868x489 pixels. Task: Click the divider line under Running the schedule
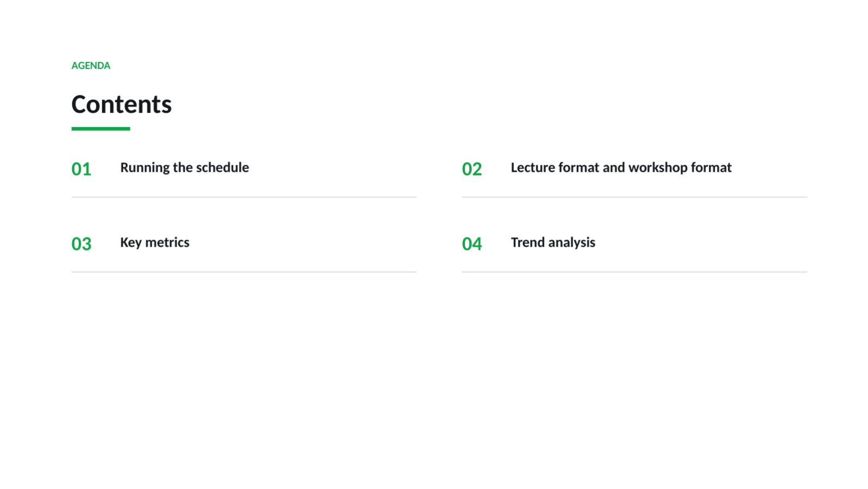(x=244, y=197)
